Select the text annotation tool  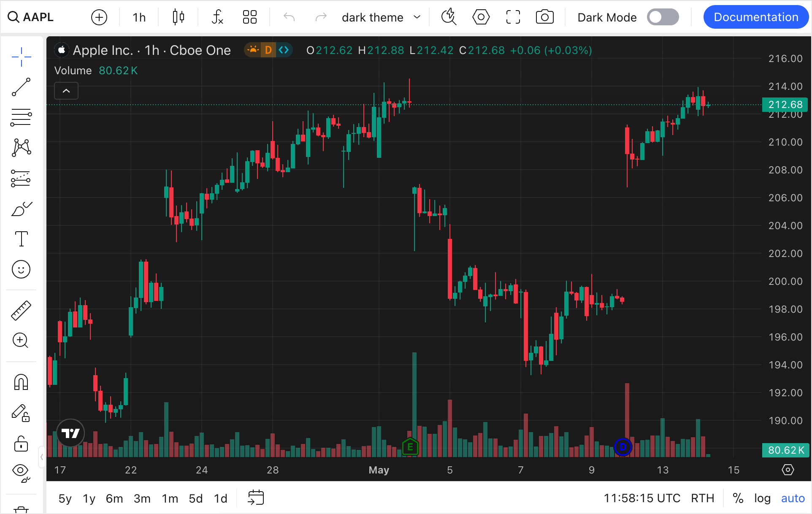point(21,239)
